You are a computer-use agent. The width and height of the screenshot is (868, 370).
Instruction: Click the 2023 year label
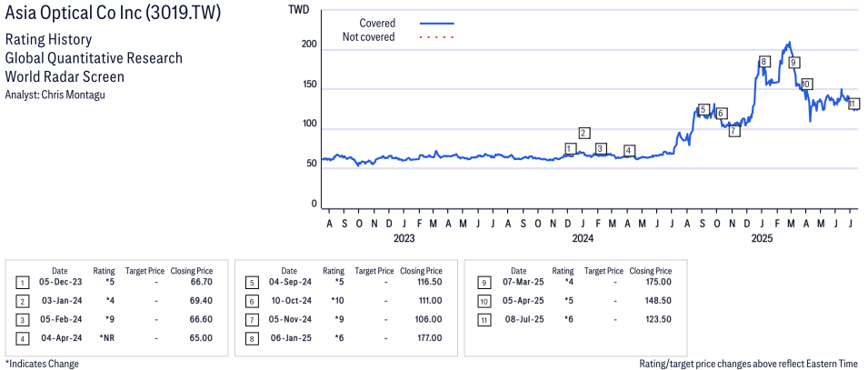point(404,239)
